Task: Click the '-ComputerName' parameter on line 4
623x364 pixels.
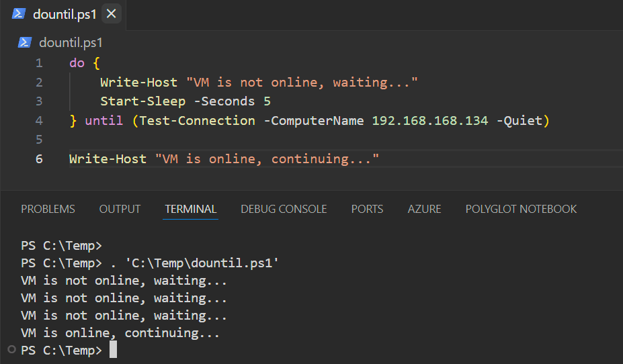Action: 314,120
